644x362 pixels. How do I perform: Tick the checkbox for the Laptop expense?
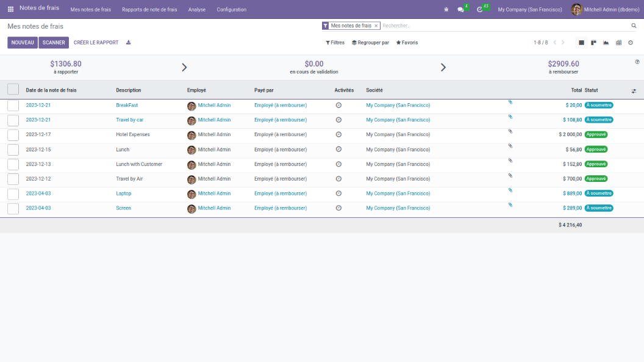[13, 194]
